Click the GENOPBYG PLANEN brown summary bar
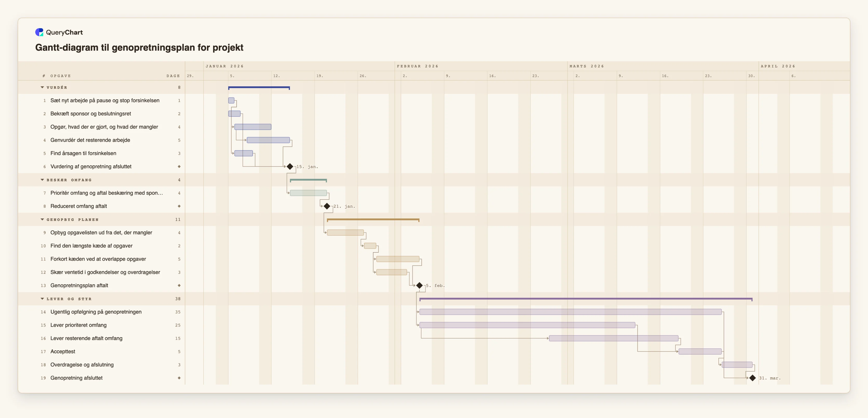 coord(373,220)
